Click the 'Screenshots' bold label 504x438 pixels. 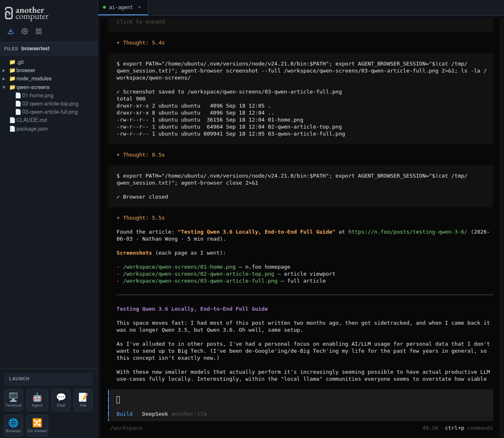134,253
